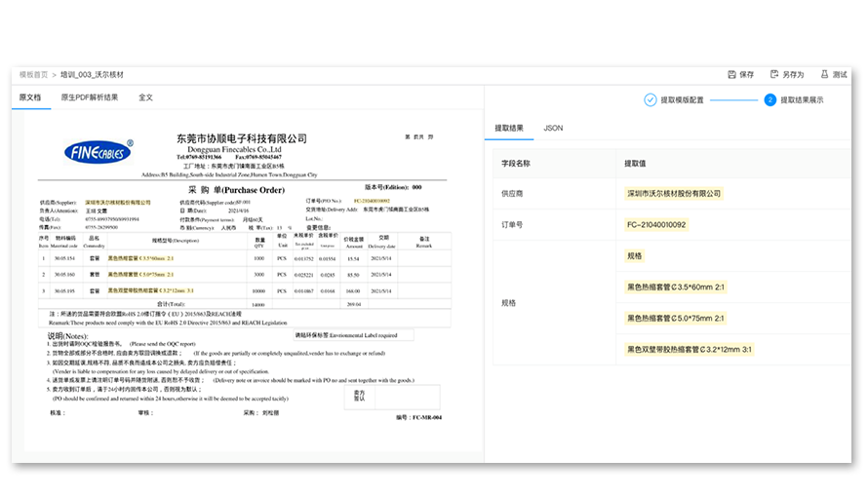Image resolution: width=868 pixels, height=497 pixels.
Task: Click the FINE cables logo in document
Action: point(99,151)
